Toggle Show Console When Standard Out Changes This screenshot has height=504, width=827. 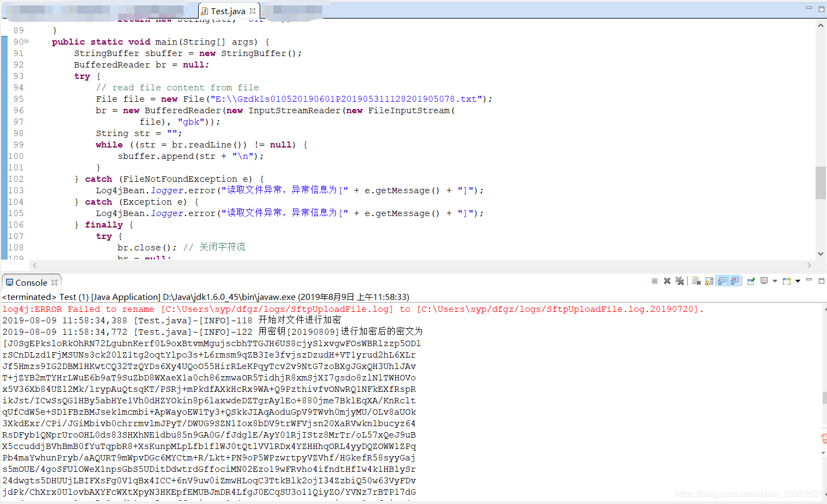[x=722, y=281]
